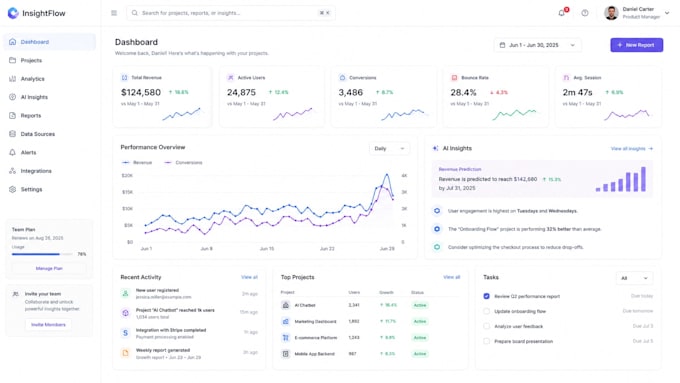
Task: Click the Total Revenue card icon
Action: click(x=124, y=78)
